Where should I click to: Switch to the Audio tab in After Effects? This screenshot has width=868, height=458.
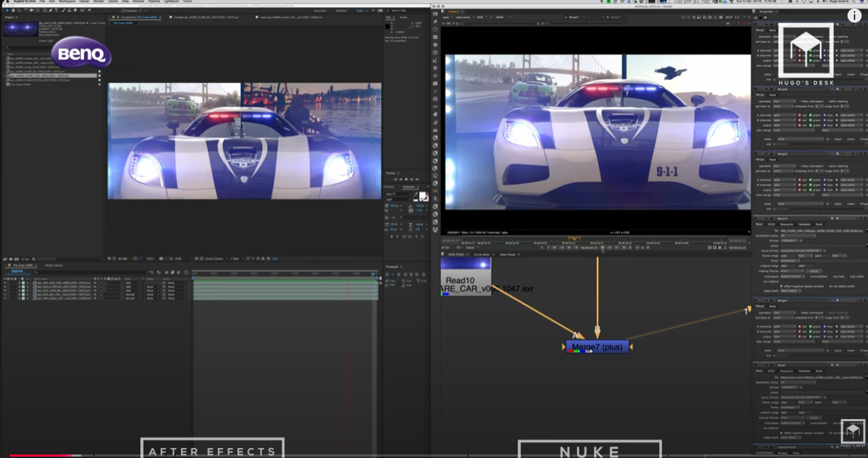404,17
